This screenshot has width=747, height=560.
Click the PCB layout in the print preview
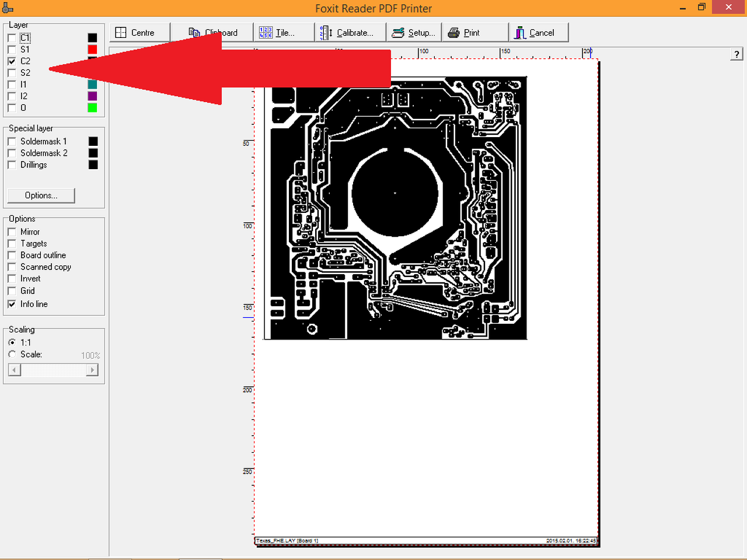click(396, 208)
